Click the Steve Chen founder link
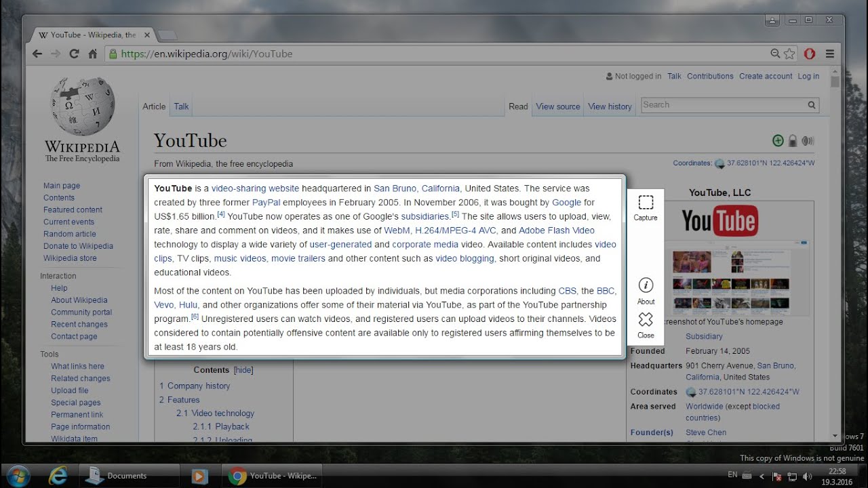This screenshot has width=868, height=488. (x=706, y=432)
